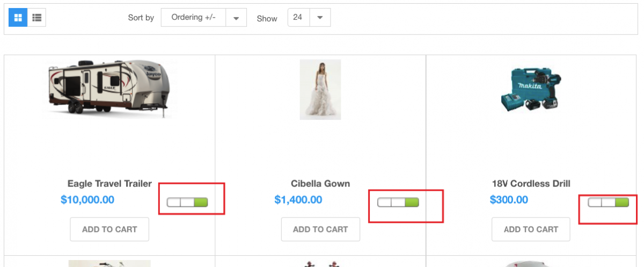Open the 18V Cordless Drill title link

pos(531,184)
